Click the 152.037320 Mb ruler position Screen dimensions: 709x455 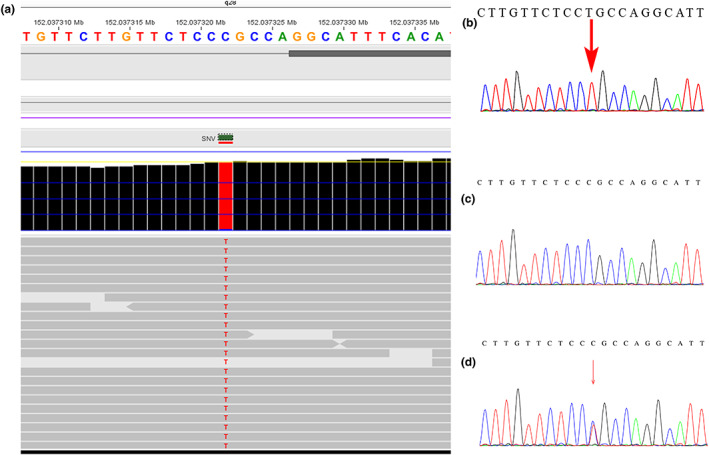pyautogui.click(x=201, y=21)
